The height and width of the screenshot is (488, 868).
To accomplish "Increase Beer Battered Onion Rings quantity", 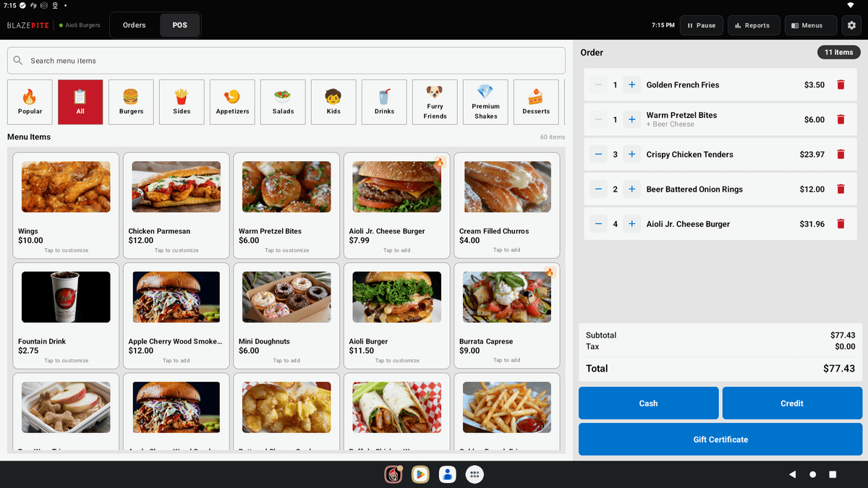I will (x=631, y=189).
